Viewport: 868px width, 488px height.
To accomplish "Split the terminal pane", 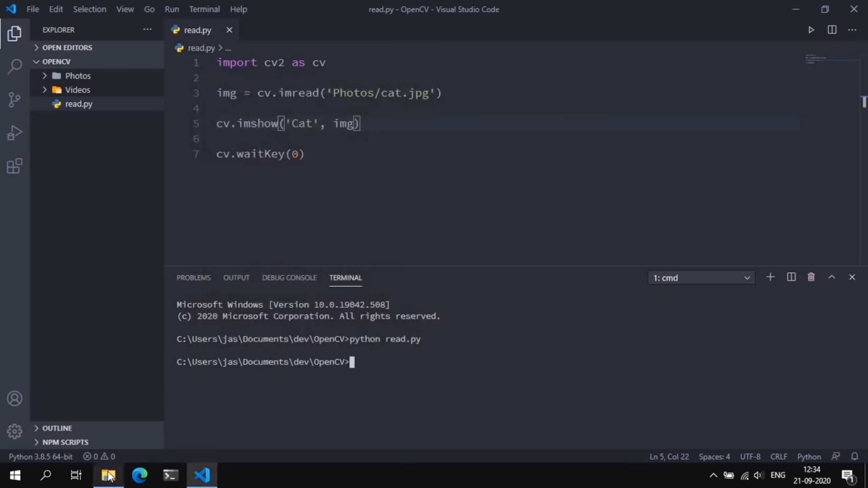I will pos(791,277).
